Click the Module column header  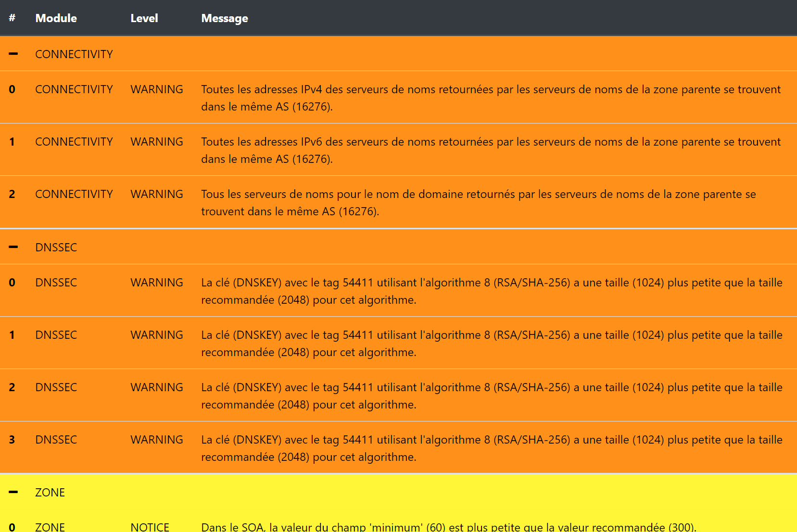coord(56,18)
